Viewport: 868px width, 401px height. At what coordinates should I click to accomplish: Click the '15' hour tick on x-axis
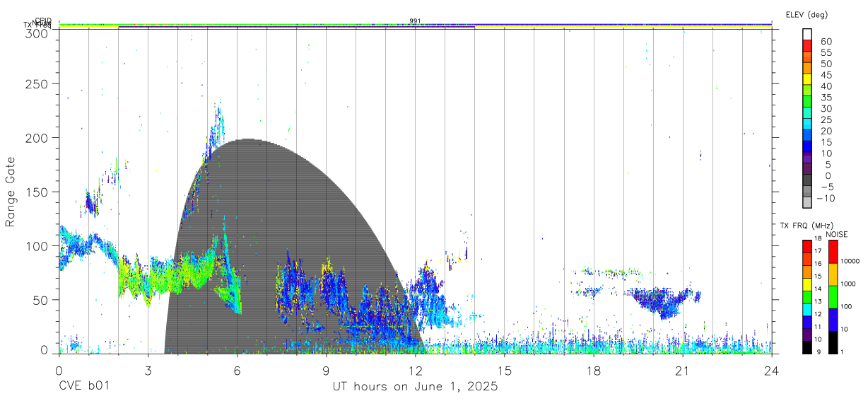pyautogui.click(x=504, y=371)
